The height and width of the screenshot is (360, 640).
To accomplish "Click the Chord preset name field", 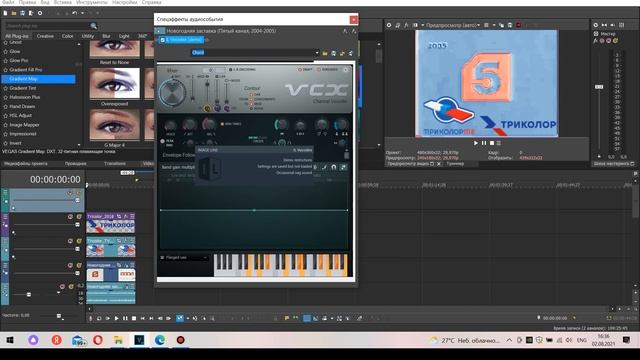I will [x=252, y=53].
